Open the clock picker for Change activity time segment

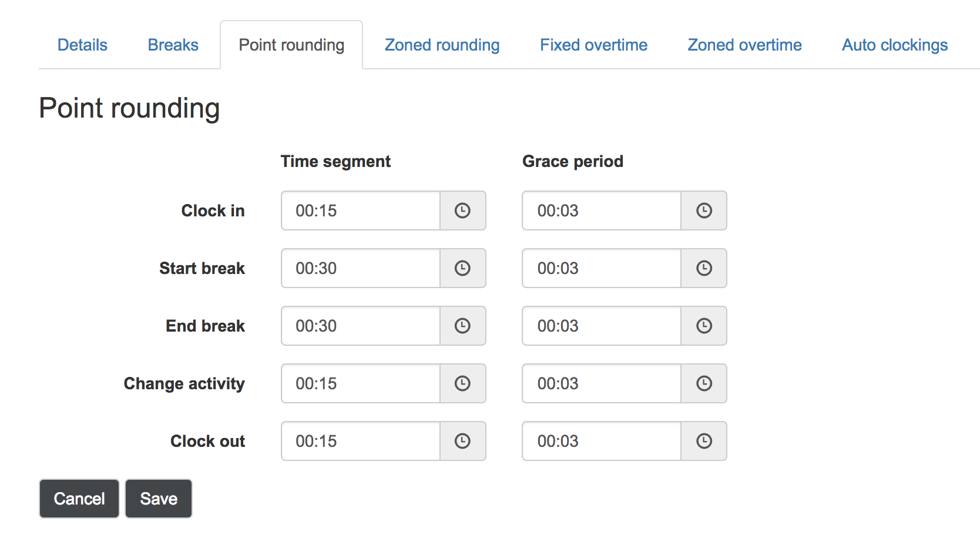click(x=462, y=383)
